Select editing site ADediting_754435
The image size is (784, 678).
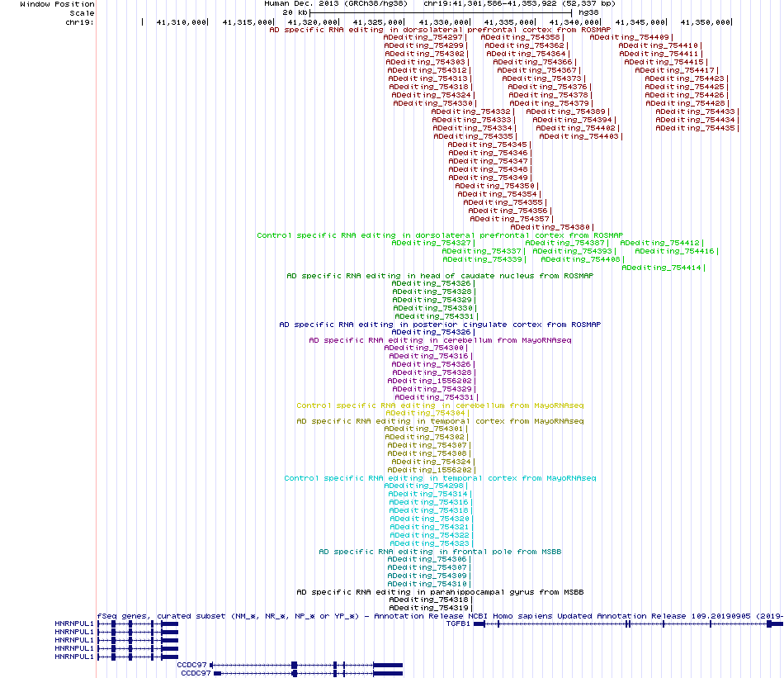click(697, 128)
